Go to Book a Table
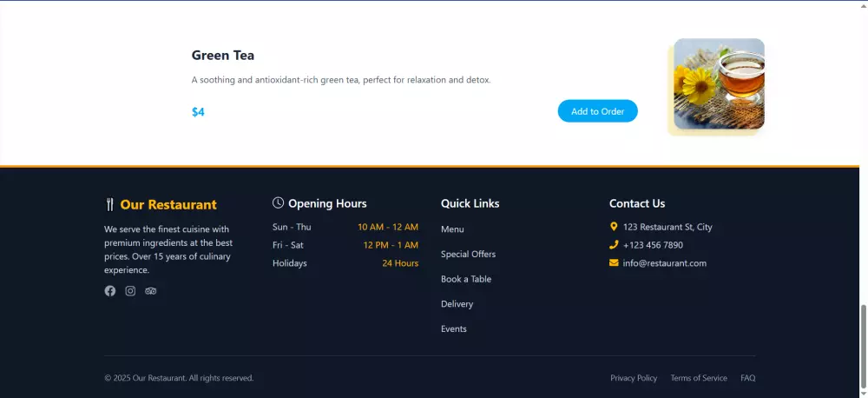This screenshot has width=868, height=398. [466, 279]
